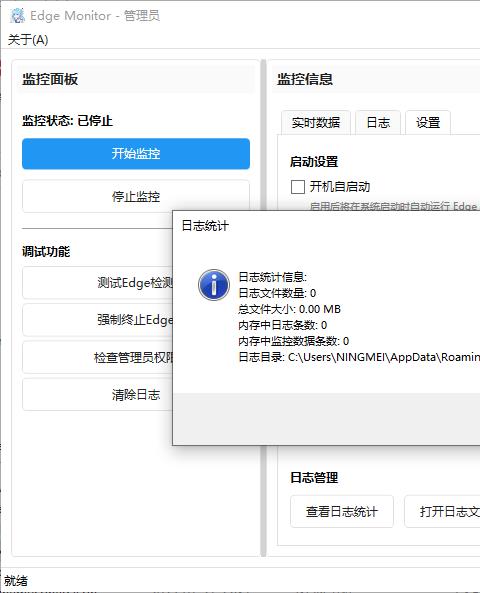Clear logs with 清除日志 button

pyautogui.click(x=98, y=395)
